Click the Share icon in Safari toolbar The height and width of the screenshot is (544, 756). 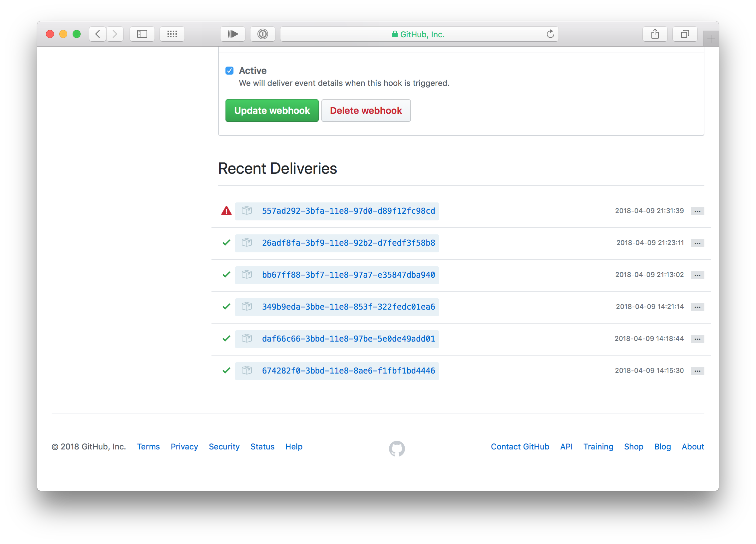(655, 34)
